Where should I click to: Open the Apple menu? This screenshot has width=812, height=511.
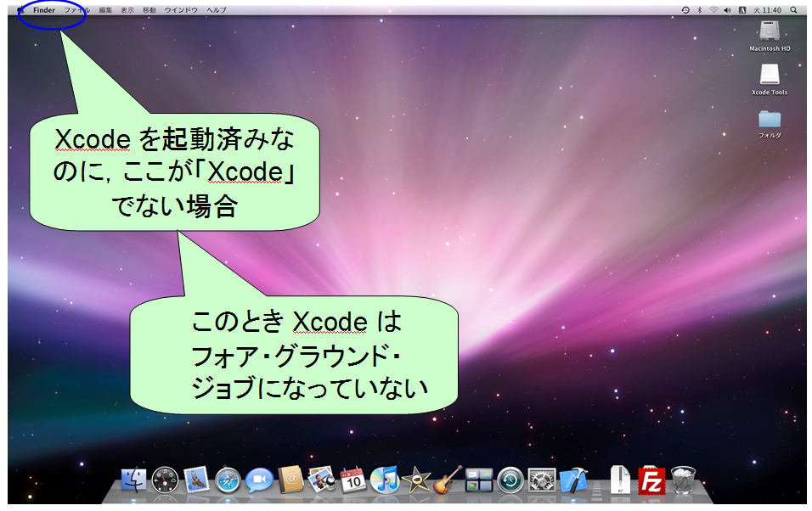(x=20, y=10)
